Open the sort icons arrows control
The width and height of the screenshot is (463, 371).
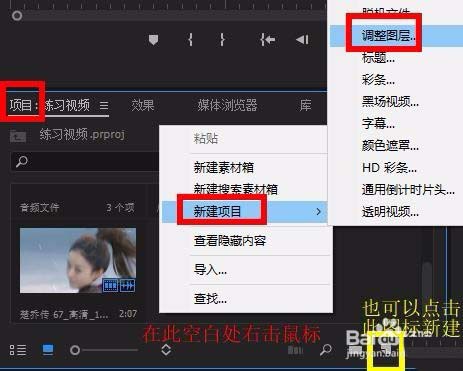click(166, 350)
